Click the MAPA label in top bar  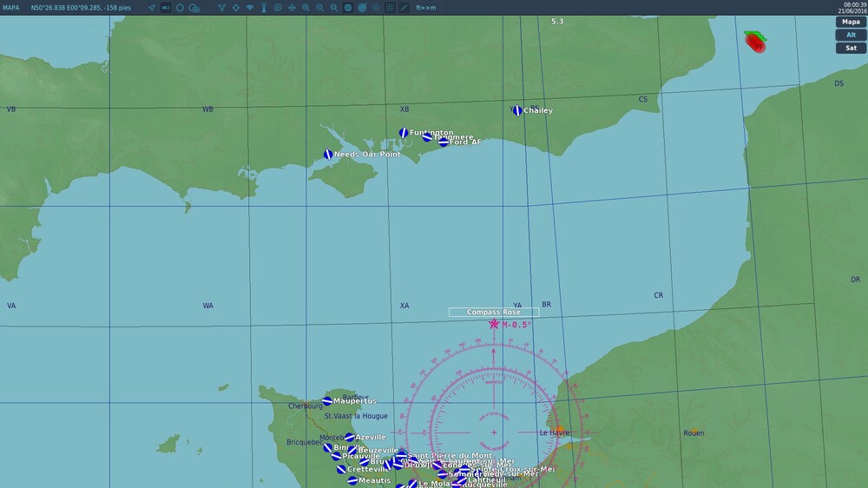(x=11, y=8)
